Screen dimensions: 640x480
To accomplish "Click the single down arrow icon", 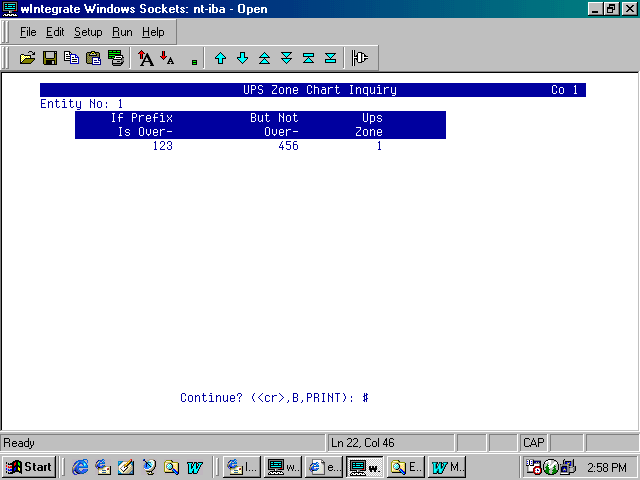I will coord(242,58).
